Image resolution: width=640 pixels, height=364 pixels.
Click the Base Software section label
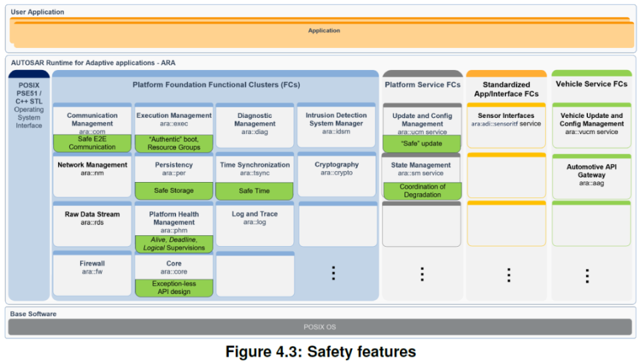33,314
